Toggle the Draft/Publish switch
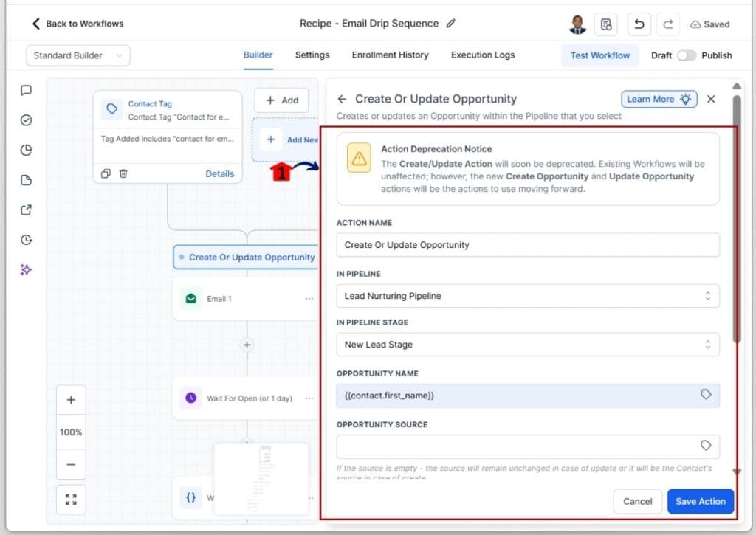Image resolution: width=756 pixels, height=535 pixels. (686, 55)
